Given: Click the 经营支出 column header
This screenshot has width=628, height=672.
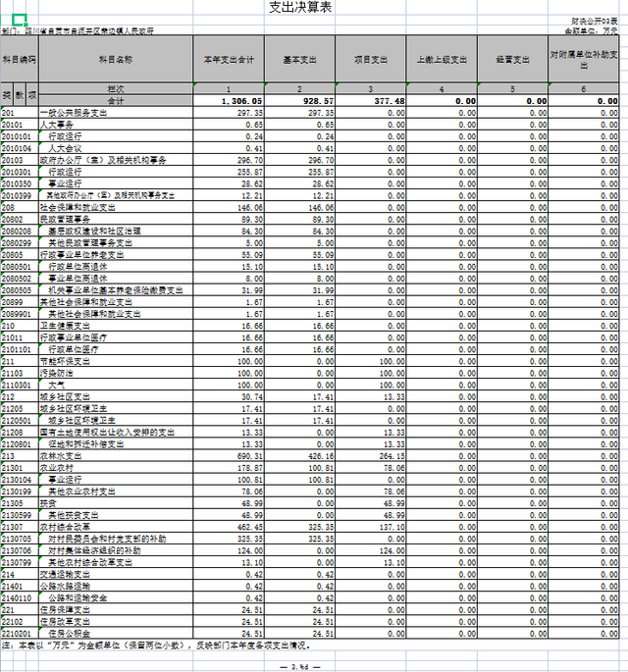Looking at the screenshot, I should point(513,59).
